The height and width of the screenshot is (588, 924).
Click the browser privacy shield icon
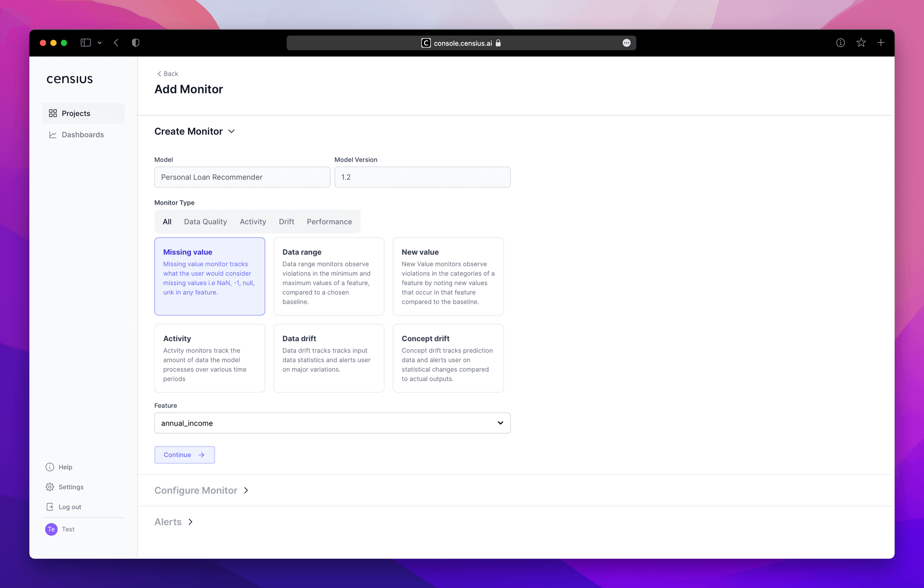[135, 43]
